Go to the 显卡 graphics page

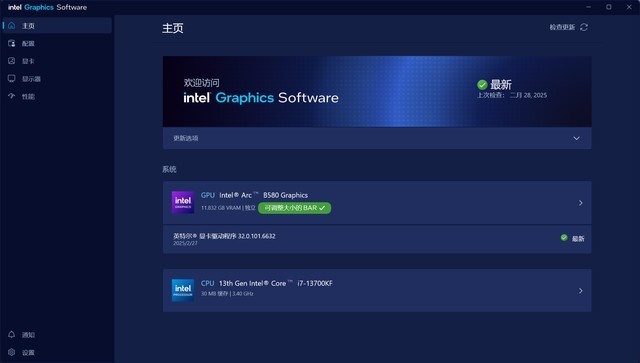pyautogui.click(x=57, y=61)
